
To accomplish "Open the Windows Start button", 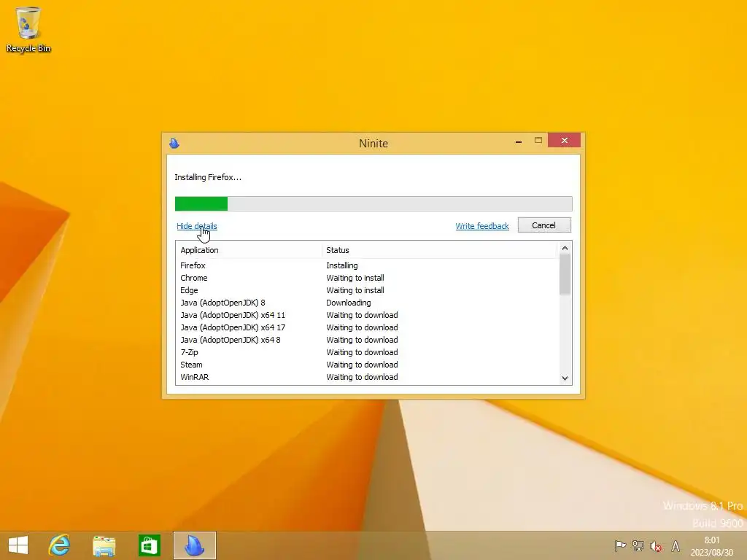I will pos(18,545).
